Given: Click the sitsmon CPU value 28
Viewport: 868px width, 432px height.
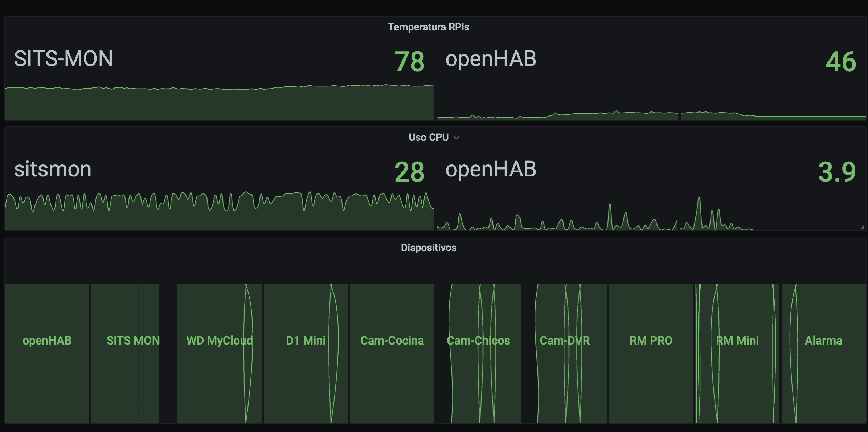Looking at the screenshot, I should pos(409,172).
